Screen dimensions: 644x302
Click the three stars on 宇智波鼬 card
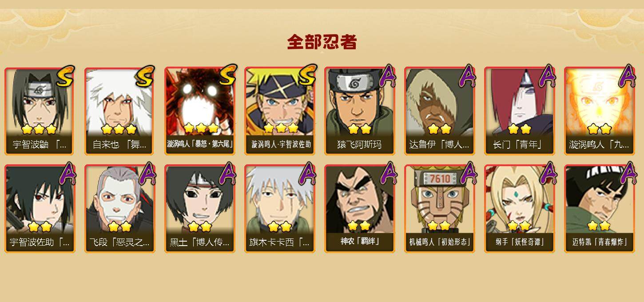click(x=39, y=129)
